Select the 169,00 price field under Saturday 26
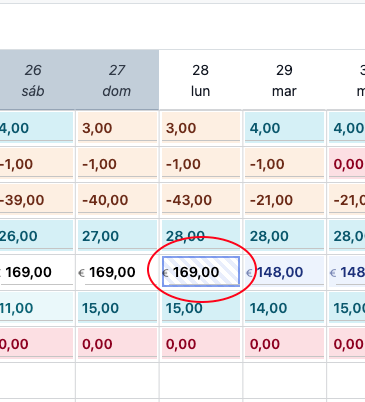The width and height of the screenshot is (365, 402). [x=36, y=272]
